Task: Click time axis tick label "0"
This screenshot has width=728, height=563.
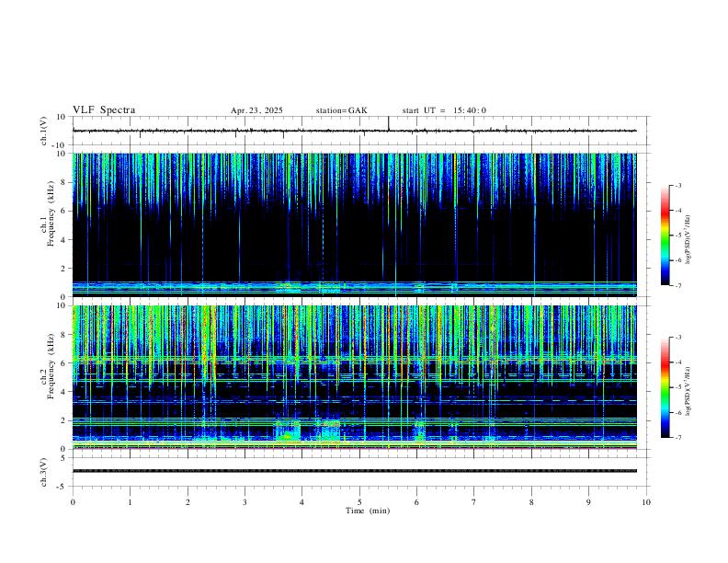Action: (x=73, y=502)
